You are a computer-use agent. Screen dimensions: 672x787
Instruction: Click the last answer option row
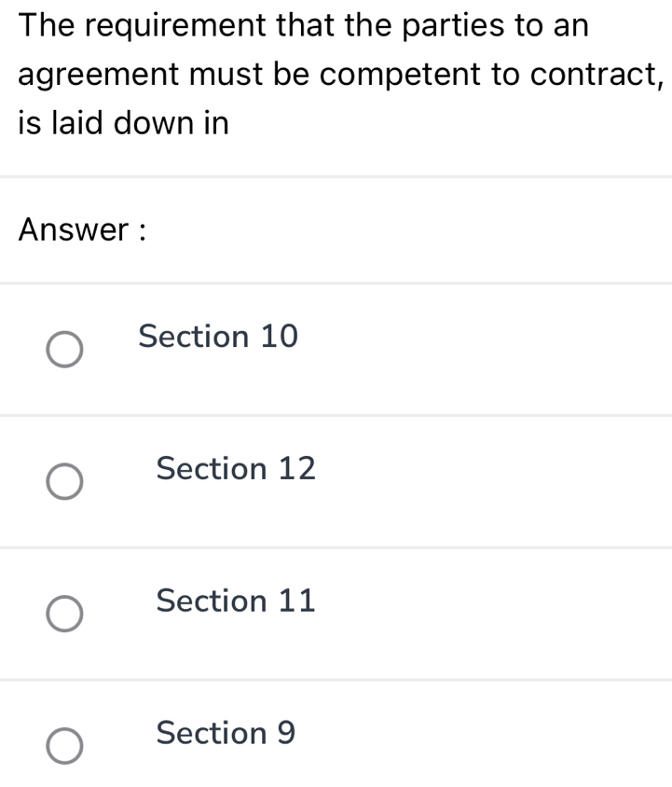tap(336, 743)
